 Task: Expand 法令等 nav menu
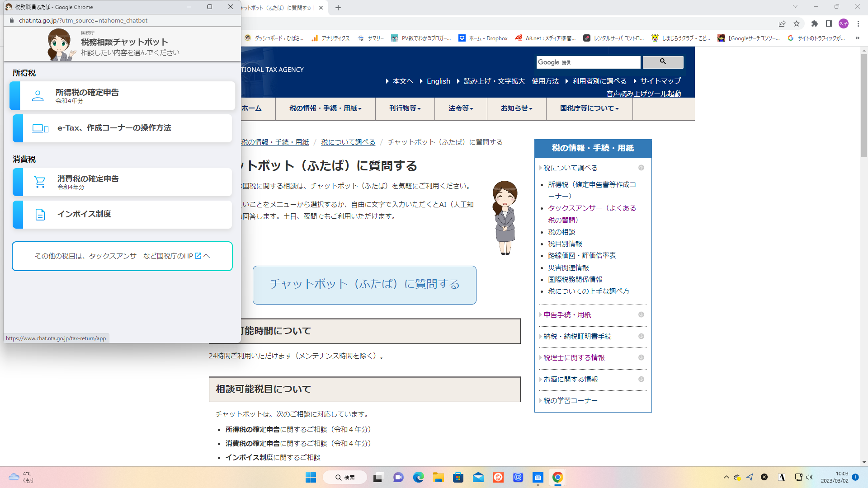coord(461,108)
